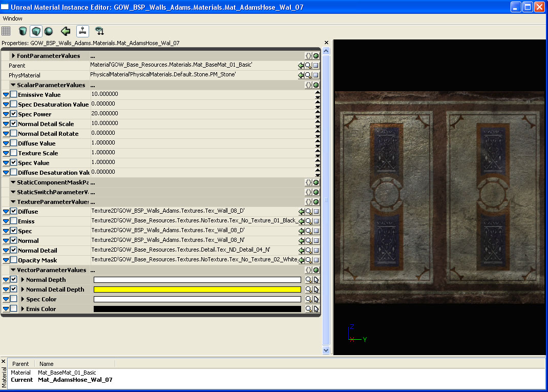Enable the Emissive Value checkbox

[14, 94]
